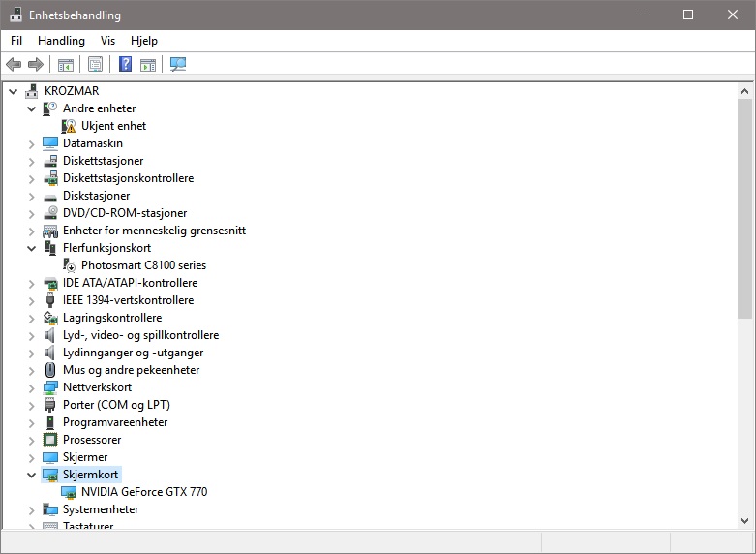Click the Datamaskin monitor icon
756x554 pixels.
click(50, 143)
